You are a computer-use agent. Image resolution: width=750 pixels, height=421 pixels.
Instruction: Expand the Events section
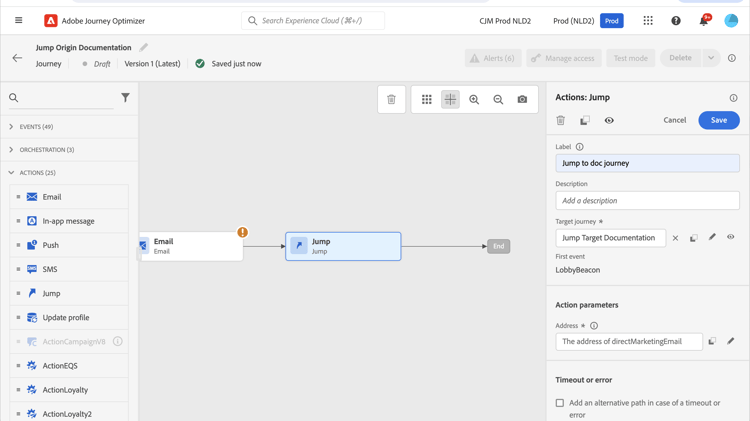pos(11,127)
